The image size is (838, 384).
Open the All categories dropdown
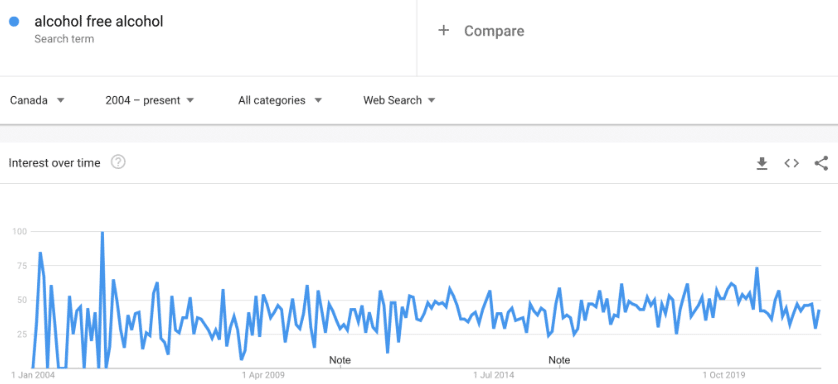click(280, 100)
